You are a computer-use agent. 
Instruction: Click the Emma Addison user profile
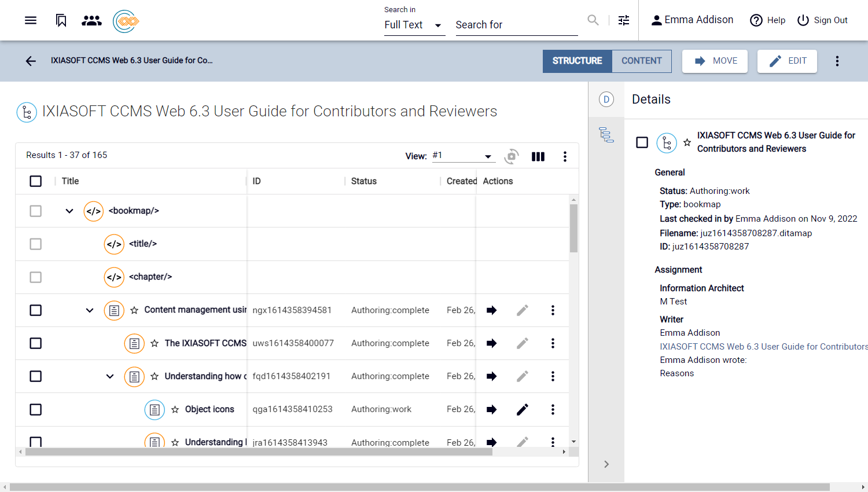[x=692, y=20]
